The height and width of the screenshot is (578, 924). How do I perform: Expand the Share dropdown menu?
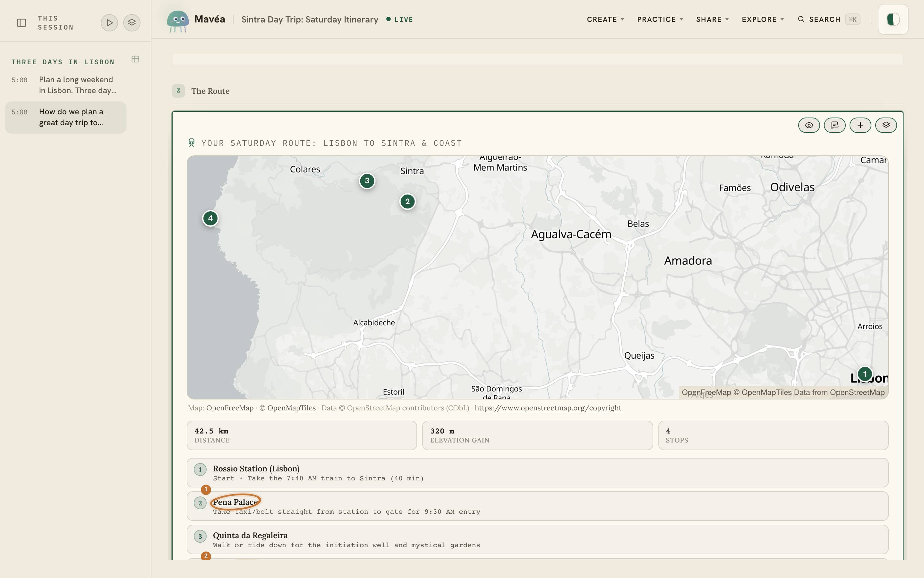point(713,20)
